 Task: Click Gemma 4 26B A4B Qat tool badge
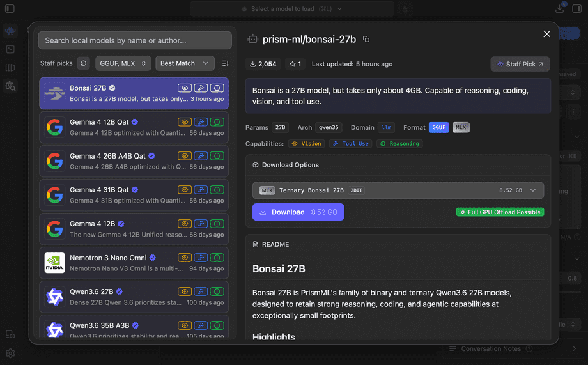point(201,156)
